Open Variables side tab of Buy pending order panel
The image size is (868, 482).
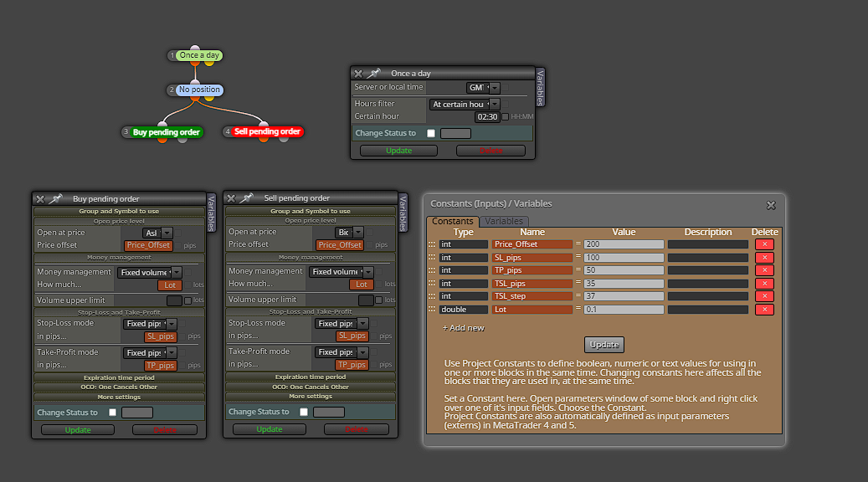211,213
